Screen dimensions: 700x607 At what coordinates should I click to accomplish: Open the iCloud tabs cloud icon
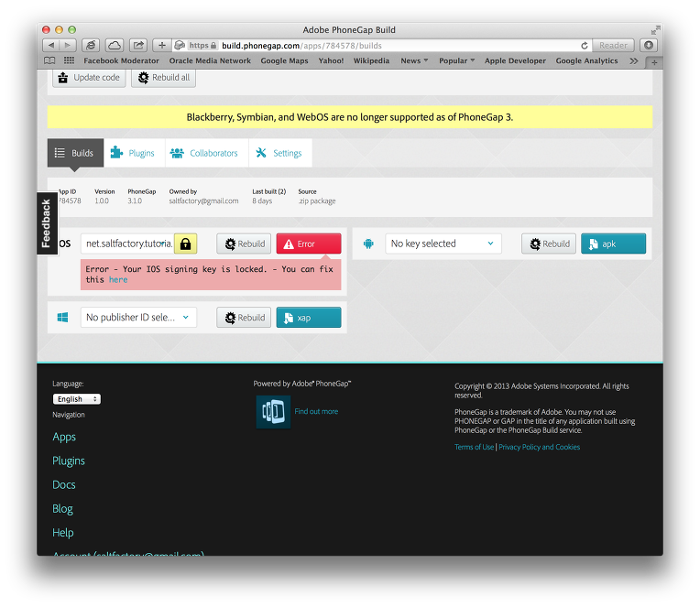tap(115, 45)
